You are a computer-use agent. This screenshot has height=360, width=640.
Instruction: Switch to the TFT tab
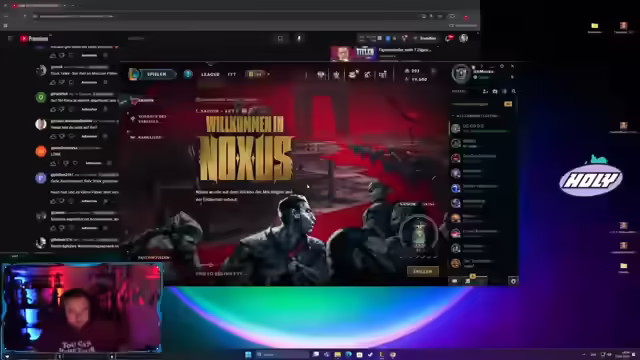[232, 74]
